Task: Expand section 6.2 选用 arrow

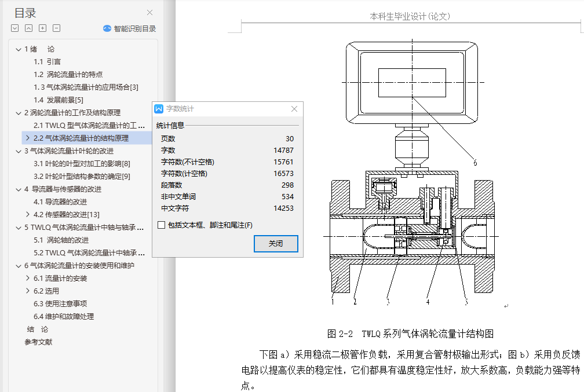Action: coord(28,291)
